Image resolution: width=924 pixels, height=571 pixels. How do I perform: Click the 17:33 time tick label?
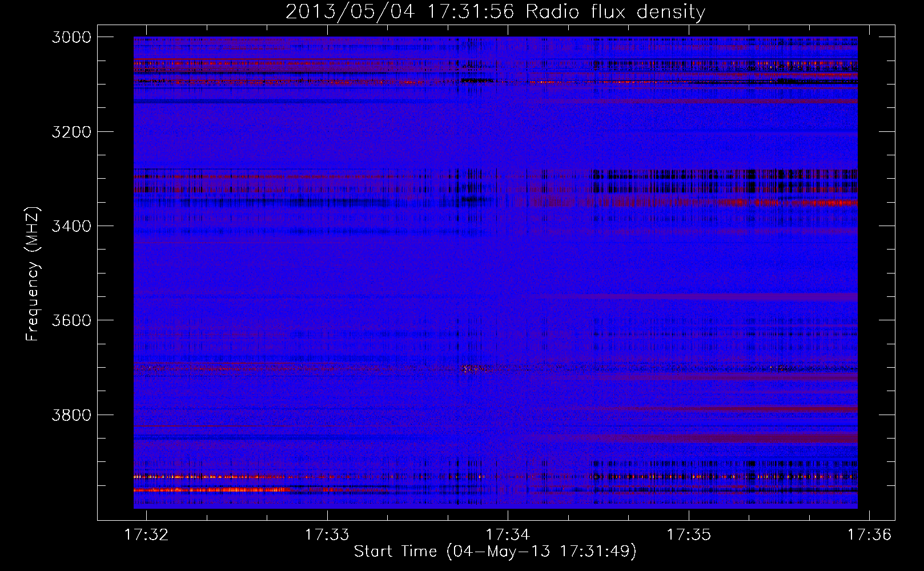coord(327,534)
